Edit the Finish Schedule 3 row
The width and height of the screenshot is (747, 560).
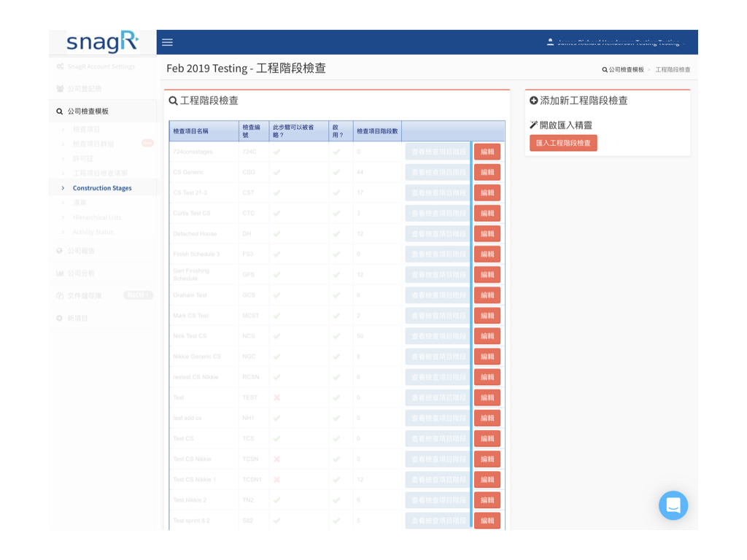(x=487, y=254)
